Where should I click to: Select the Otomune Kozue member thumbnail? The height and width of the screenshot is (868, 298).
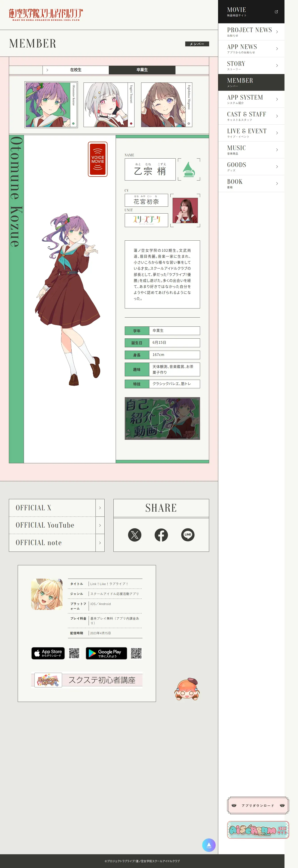tap(51, 104)
